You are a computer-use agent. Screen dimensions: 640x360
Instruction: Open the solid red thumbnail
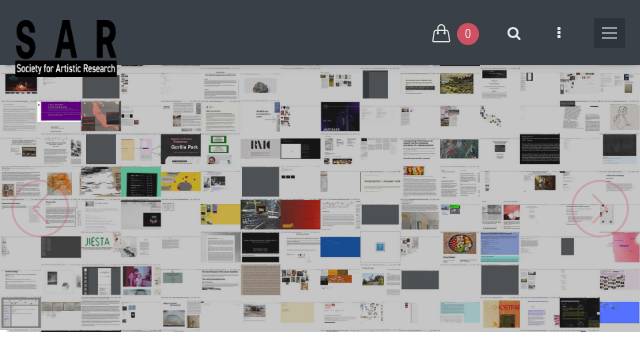[300, 214]
